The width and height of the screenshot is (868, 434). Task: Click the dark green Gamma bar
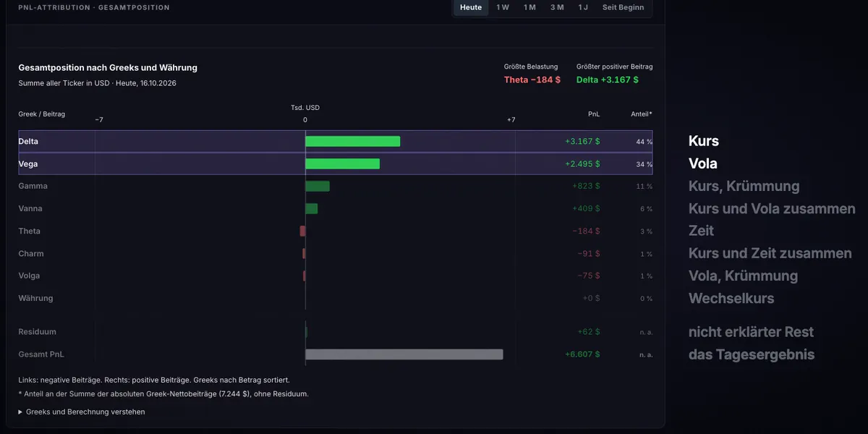[318, 186]
